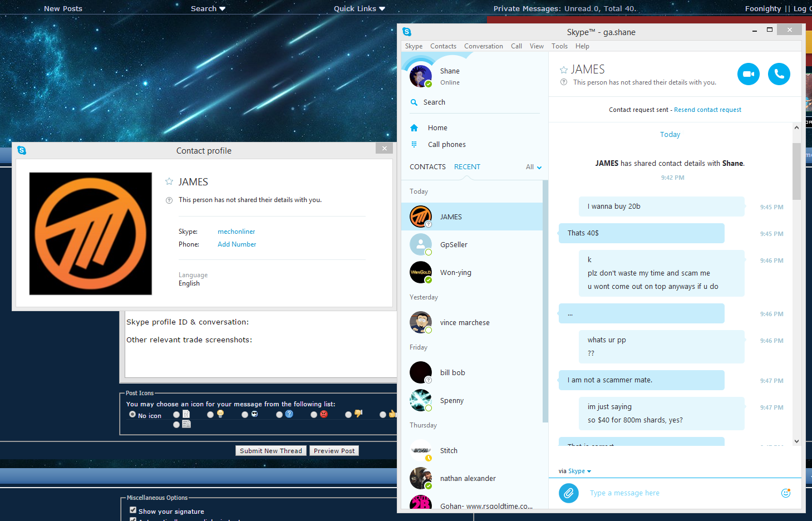The width and height of the screenshot is (812, 521).
Task: Open the View menu
Action: (x=537, y=46)
